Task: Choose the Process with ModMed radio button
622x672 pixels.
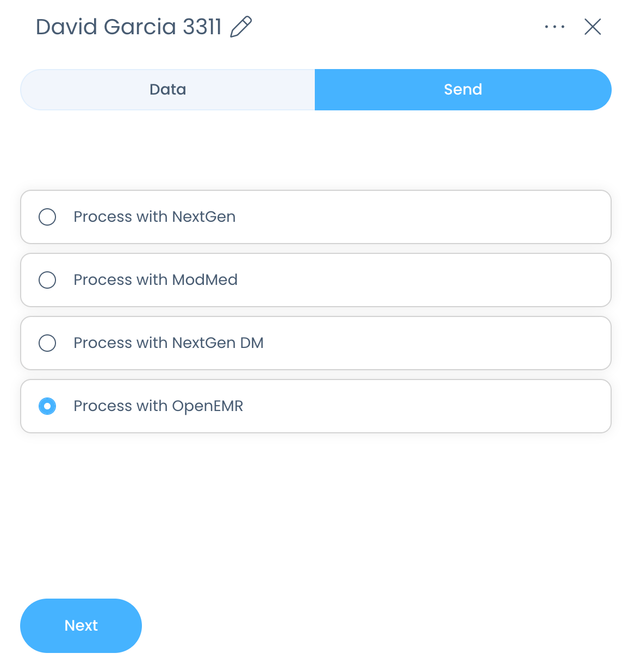Action: coord(47,280)
